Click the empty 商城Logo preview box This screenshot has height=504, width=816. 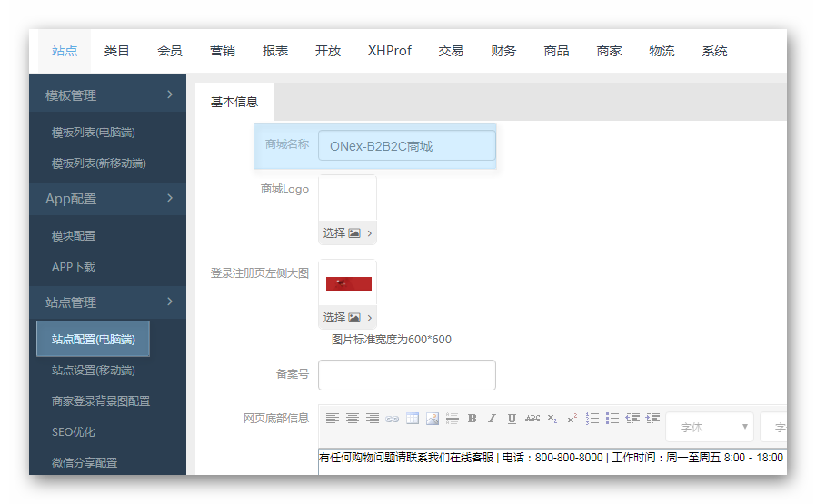[x=347, y=199]
